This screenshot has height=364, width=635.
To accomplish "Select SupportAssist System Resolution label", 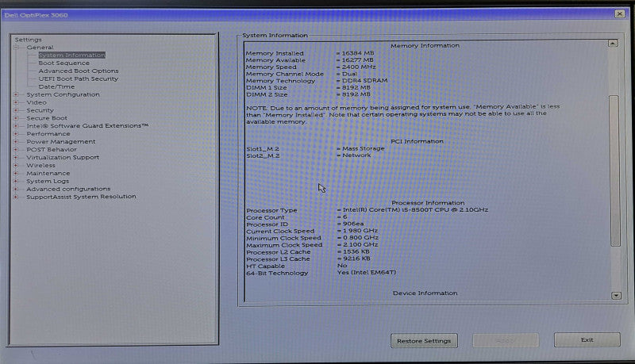I will click(82, 197).
